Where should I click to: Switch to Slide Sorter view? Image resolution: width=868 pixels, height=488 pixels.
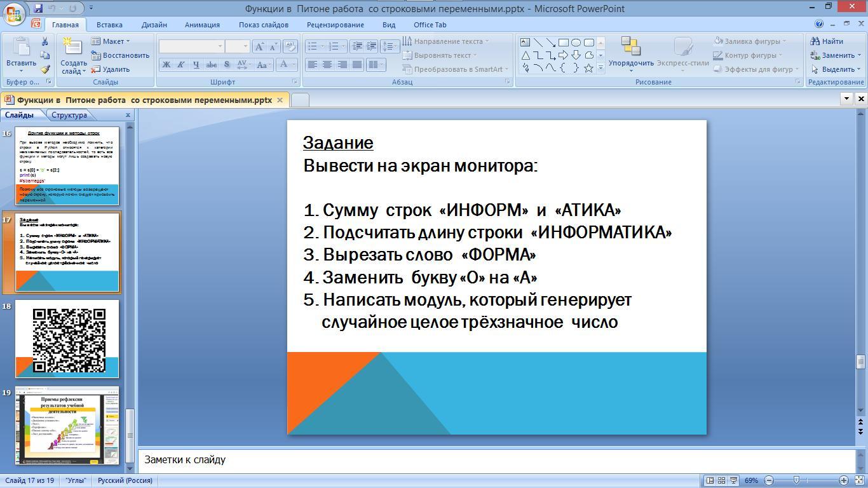722,480
